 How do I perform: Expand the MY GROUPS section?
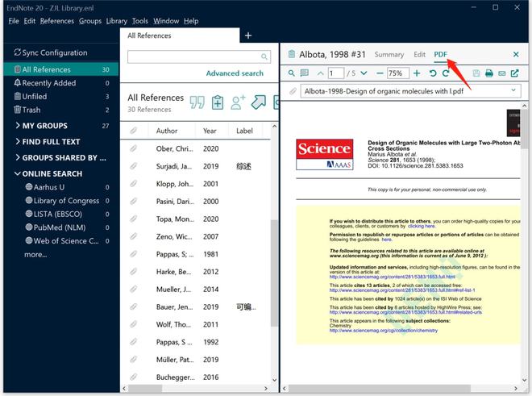(18, 125)
